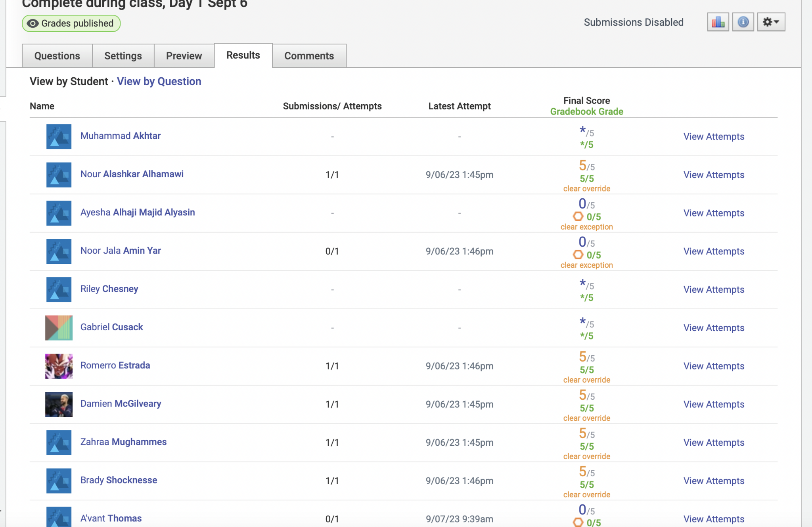Switch to the Questions tab
812x527 pixels.
coord(57,56)
